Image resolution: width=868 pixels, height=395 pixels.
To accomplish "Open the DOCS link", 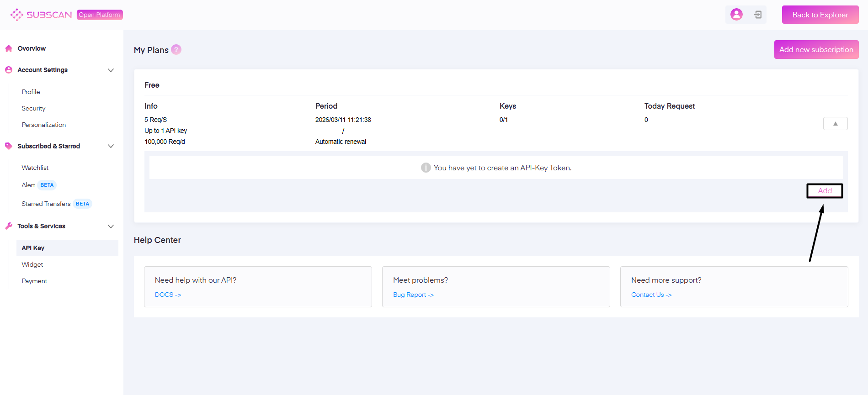I will point(168,295).
